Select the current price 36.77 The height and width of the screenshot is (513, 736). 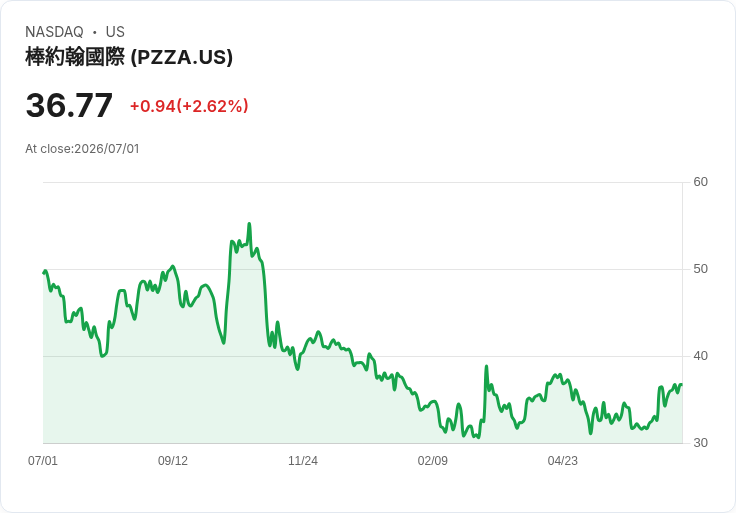pos(69,105)
